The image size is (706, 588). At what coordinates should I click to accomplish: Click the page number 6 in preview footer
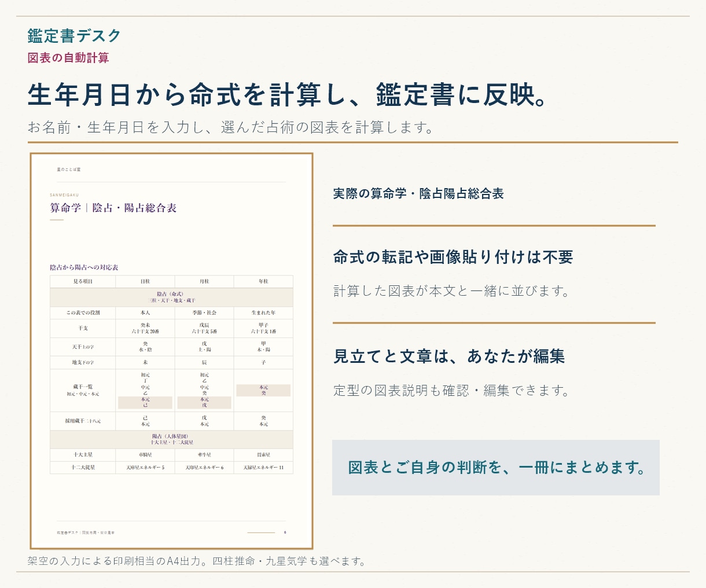285,532
